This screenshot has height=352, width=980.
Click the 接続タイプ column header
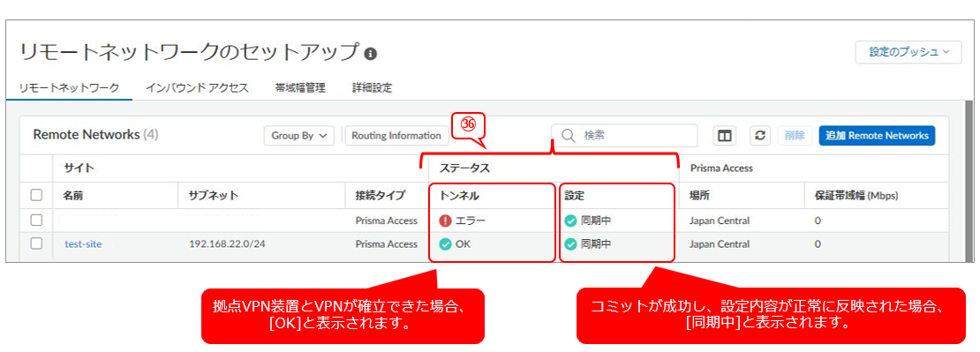380,196
